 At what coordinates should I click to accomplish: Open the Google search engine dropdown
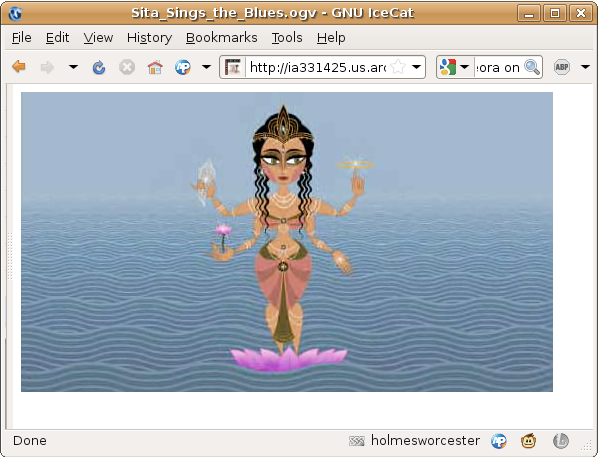[x=454, y=67]
